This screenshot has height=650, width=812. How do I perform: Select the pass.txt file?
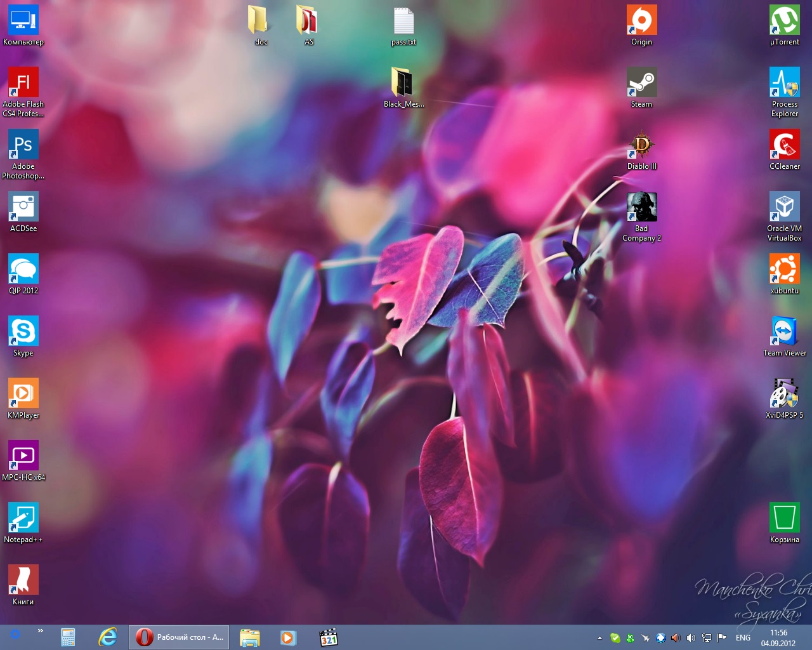[403, 25]
